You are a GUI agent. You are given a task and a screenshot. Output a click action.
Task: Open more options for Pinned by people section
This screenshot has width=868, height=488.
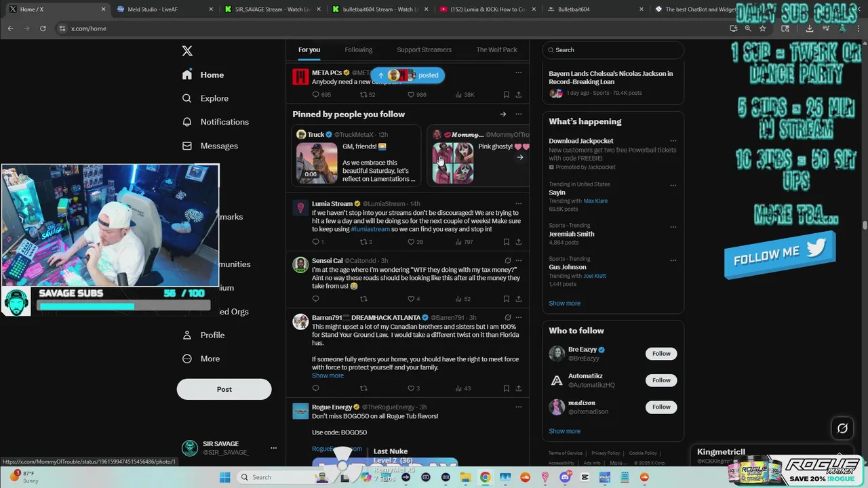519,114
